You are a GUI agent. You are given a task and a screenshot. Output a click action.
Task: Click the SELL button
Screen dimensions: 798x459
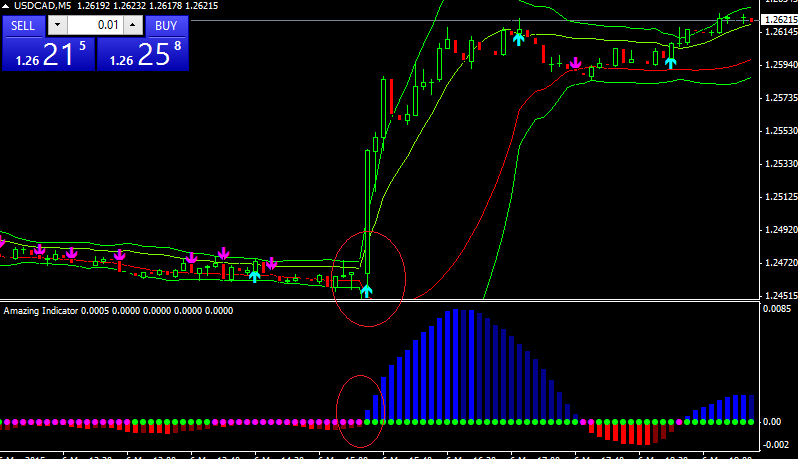(23, 25)
